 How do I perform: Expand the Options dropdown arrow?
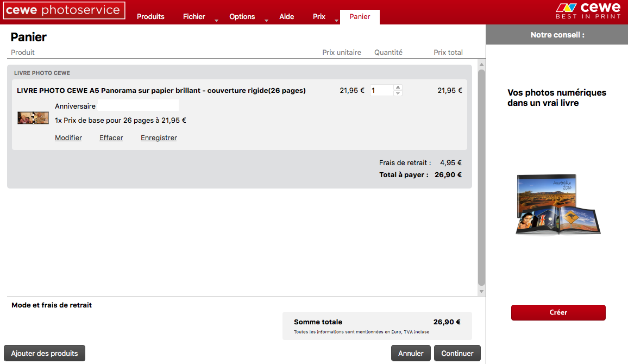tap(266, 21)
